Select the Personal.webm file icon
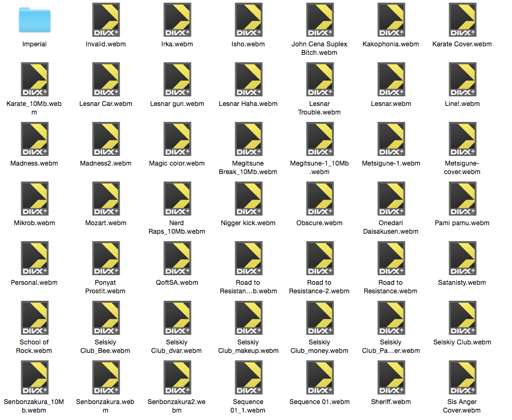The width and height of the screenshot is (512, 420). click(35, 258)
